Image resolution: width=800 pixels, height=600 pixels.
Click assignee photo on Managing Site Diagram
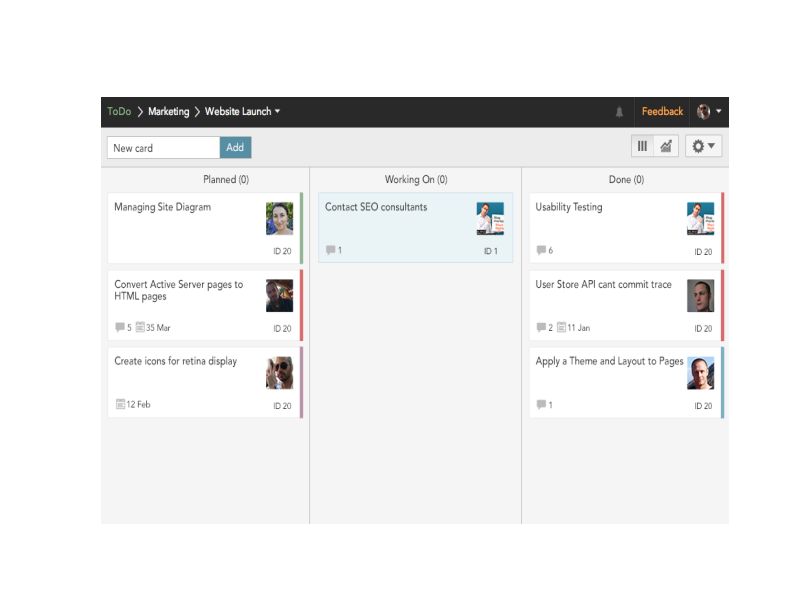point(280,218)
